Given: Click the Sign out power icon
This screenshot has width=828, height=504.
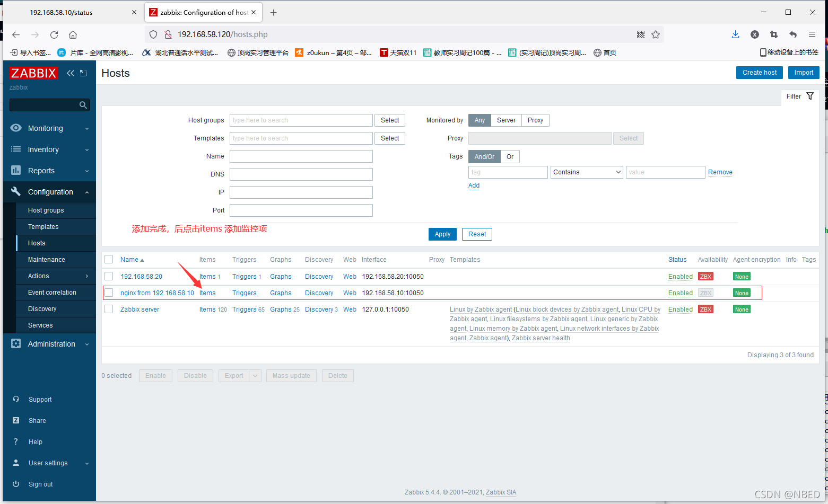Looking at the screenshot, I should coord(16,484).
